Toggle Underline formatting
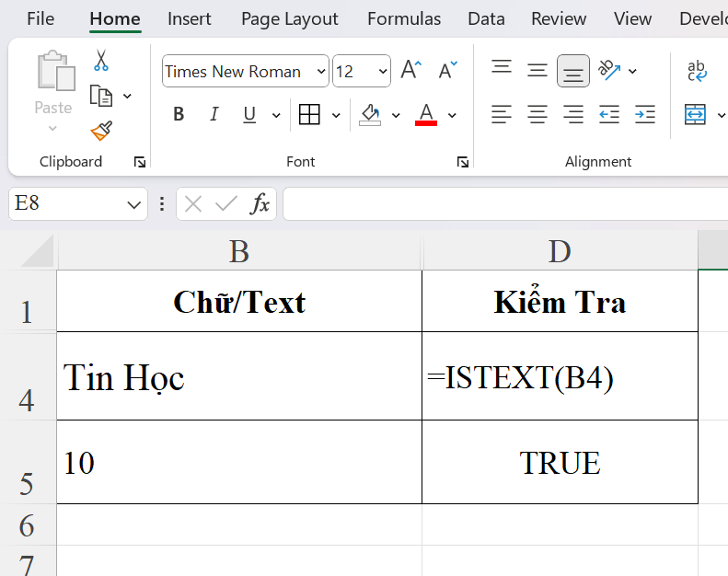 pos(249,114)
